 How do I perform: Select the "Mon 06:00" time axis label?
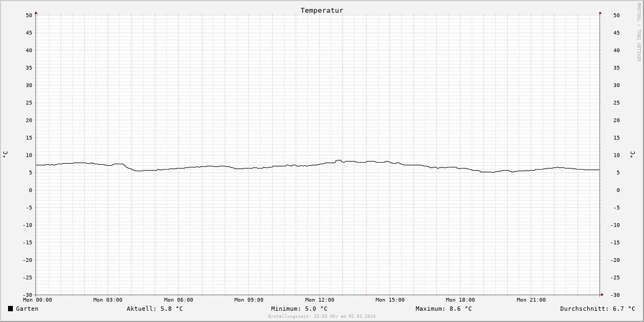179,300
